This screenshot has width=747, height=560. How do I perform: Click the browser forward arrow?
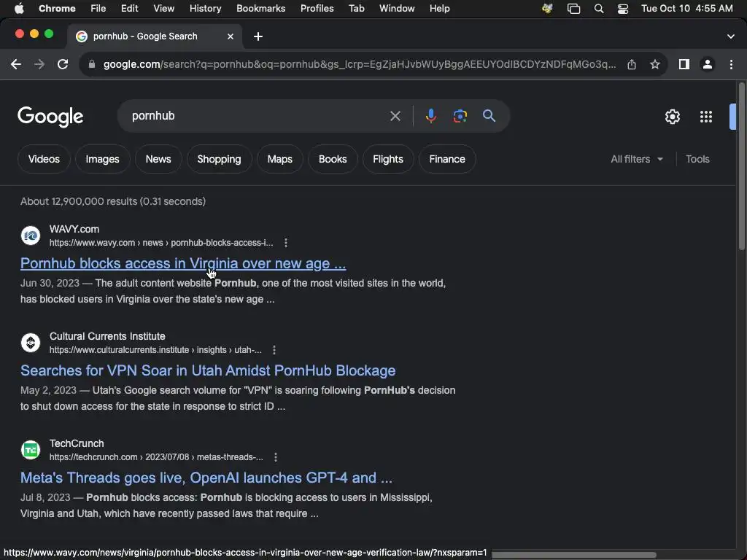tap(39, 64)
